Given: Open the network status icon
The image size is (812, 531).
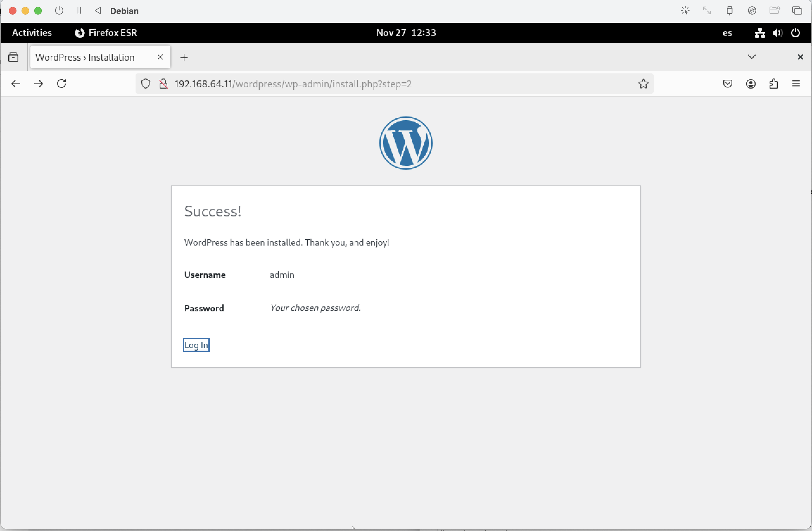Looking at the screenshot, I should click(x=760, y=33).
